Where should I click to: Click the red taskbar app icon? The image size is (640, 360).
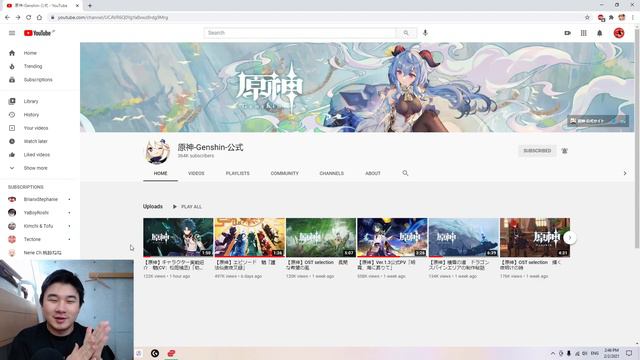point(171,353)
